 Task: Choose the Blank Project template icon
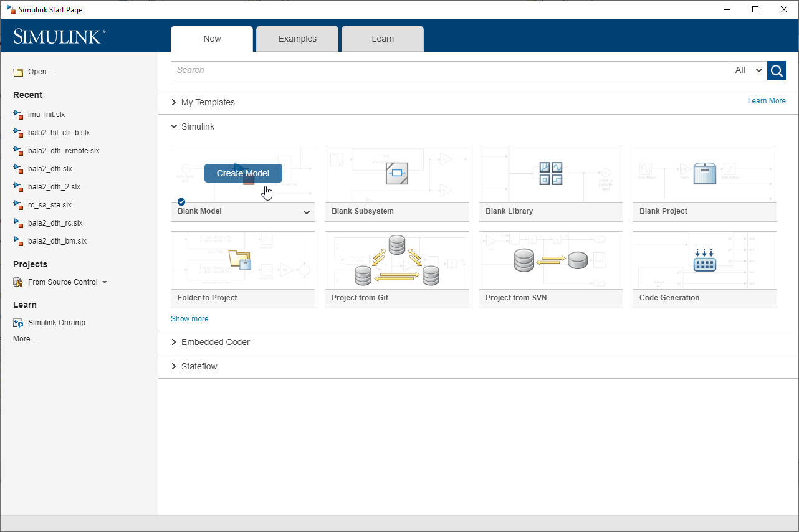pos(705,173)
